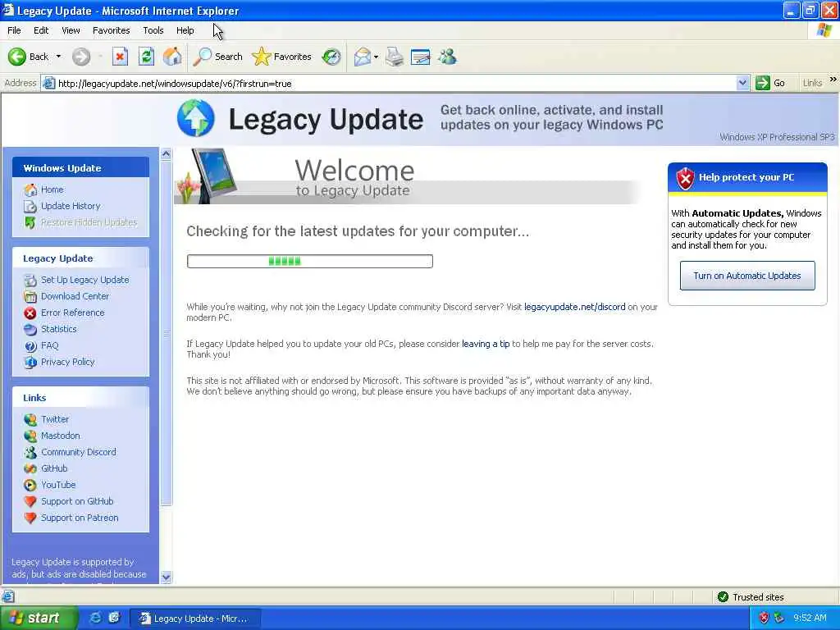Open the Help menu

click(x=185, y=30)
